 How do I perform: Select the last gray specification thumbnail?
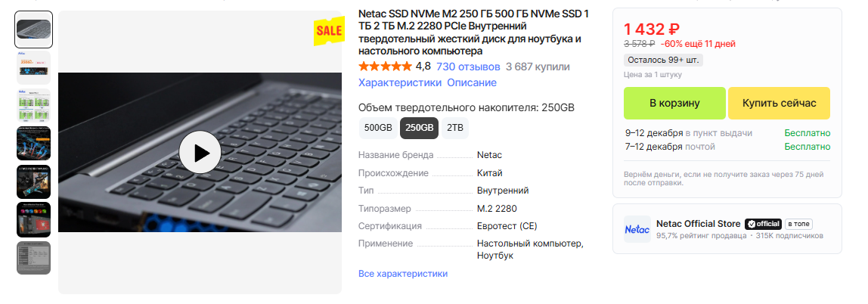34,257
